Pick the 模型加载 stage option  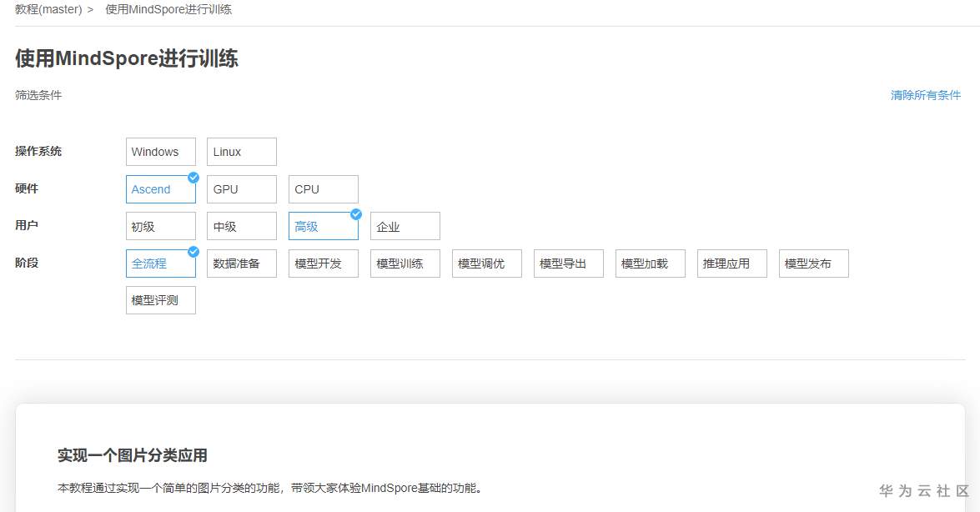(x=651, y=264)
